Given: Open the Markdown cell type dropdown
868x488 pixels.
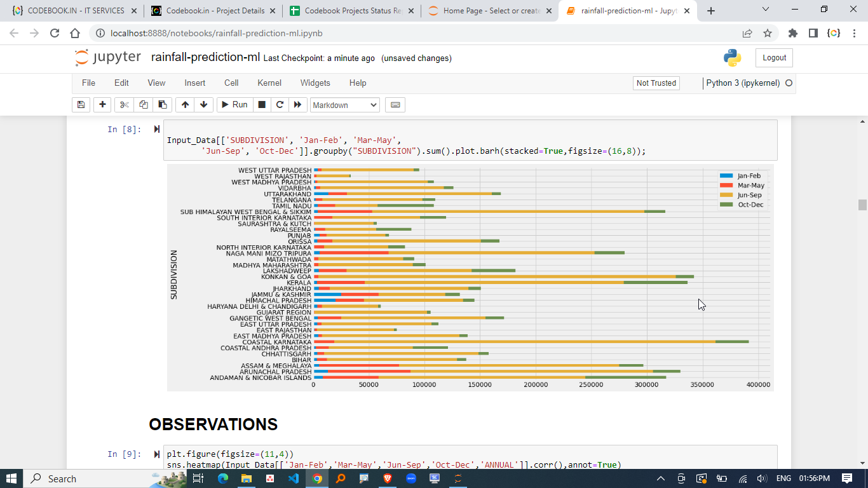Looking at the screenshot, I should coord(345,105).
